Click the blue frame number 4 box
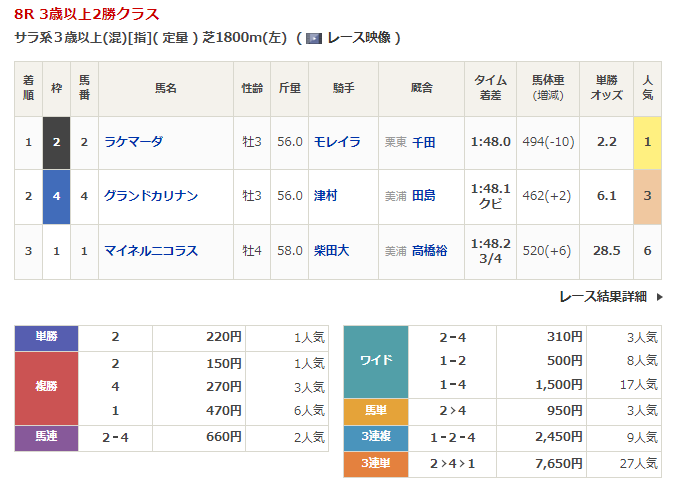The width and height of the screenshot is (679, 485). (56, 196)
